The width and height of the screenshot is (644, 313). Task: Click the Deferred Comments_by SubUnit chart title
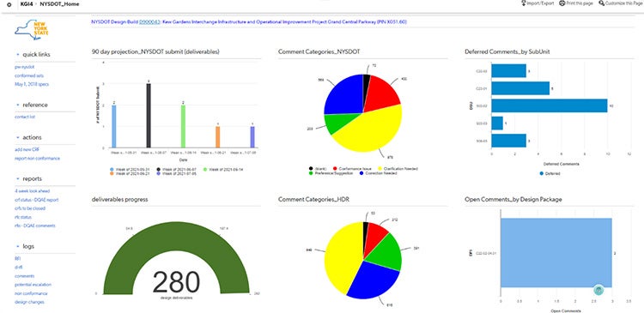(x=507, y=51)
